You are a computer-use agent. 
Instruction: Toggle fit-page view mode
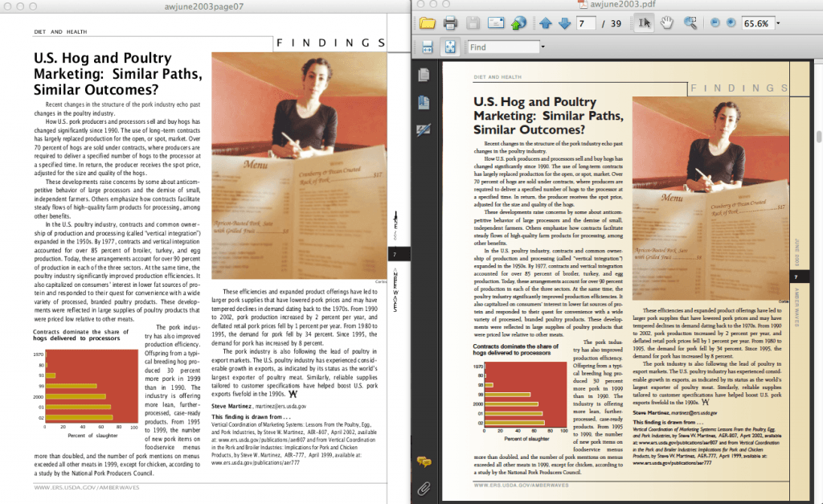point(450,47)
